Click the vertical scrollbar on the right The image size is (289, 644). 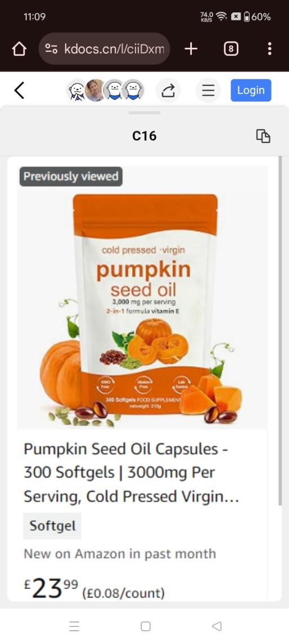tap(280, 331)
